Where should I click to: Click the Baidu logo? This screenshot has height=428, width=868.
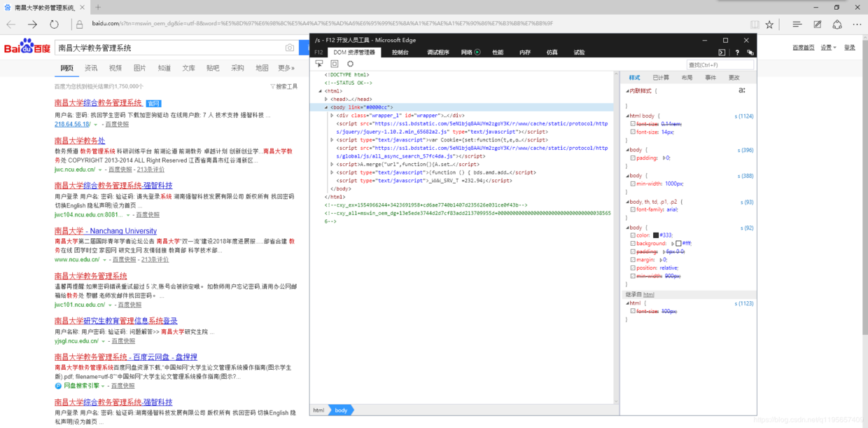point(27,48)
